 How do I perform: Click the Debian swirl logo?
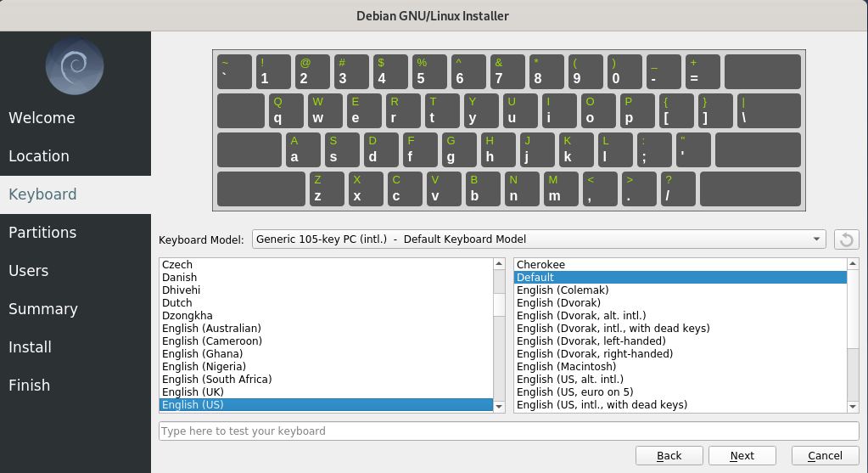point(75,66)
